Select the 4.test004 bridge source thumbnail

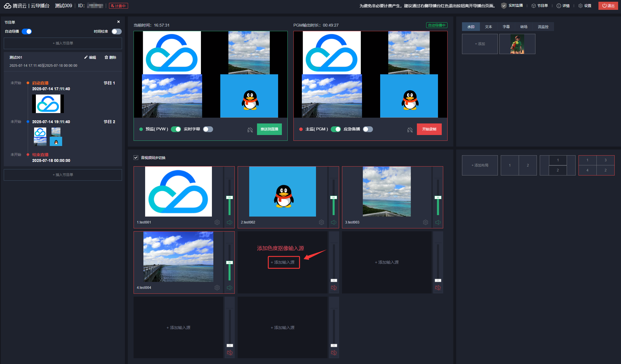click(x=178, y=257)
